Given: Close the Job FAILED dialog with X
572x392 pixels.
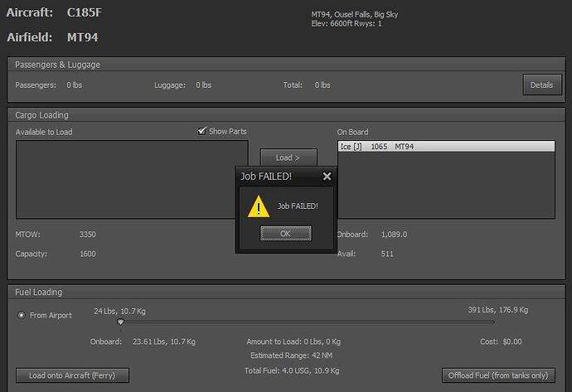Looking at the screenshot, I should point(327,177).
